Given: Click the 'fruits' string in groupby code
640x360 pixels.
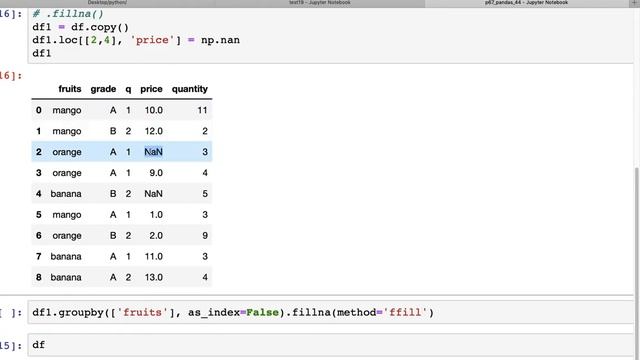Looking at the screenshot, I should click(x=142, y=312).
